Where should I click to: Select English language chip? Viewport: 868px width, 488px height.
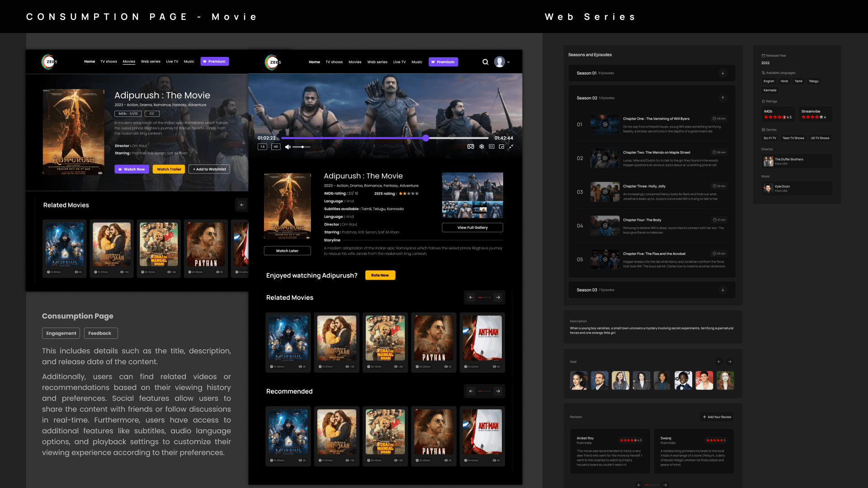pos(769,81)
